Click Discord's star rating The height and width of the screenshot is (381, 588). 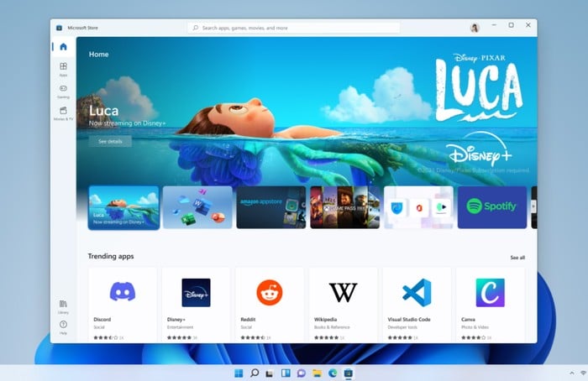pos(106,337)
